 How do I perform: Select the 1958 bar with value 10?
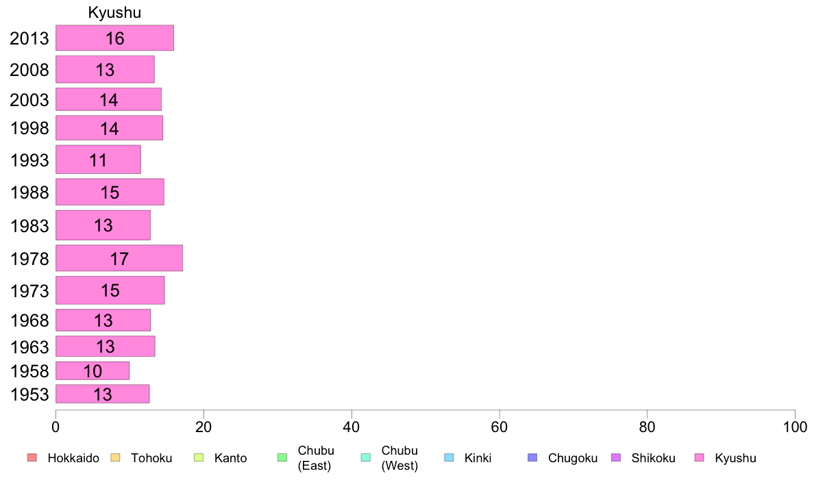click(x=92, y=370)
